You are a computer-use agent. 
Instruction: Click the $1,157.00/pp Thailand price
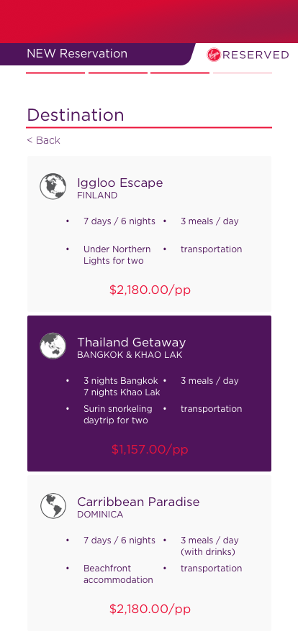(x=150, y=449)
